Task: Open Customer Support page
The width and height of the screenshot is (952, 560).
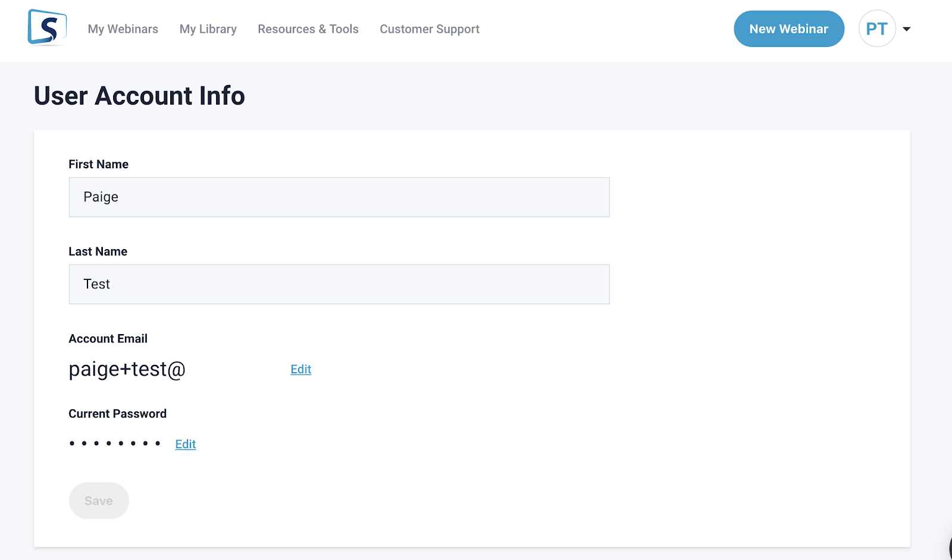Action: (430, 29)
